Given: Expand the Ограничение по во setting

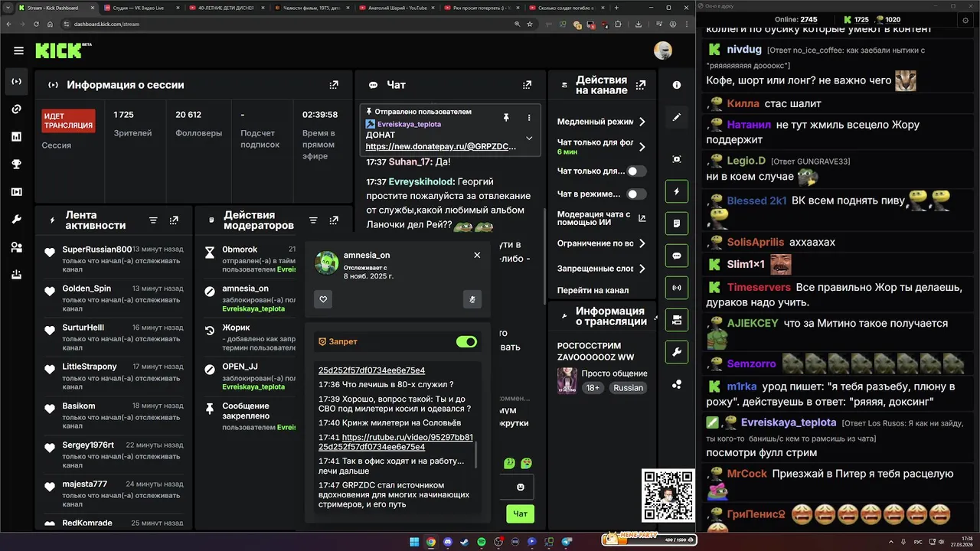Looking at the screenshot, I should pos(642,243).
